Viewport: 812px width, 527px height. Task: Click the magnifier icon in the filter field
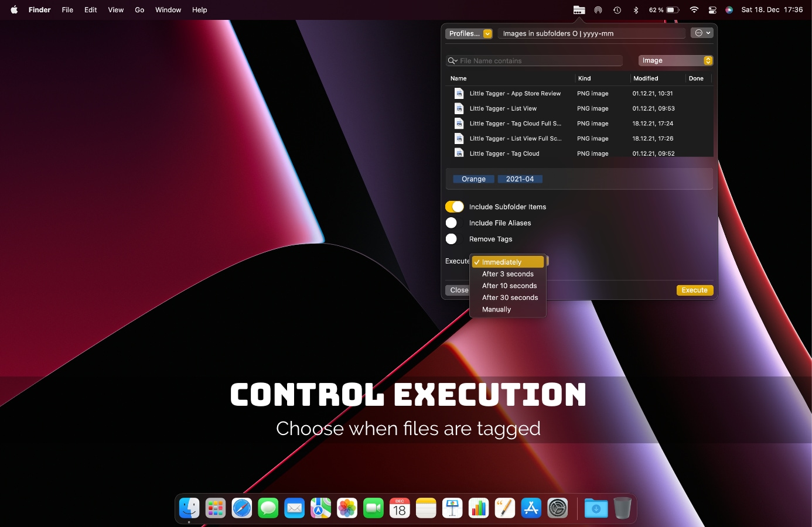tap(452, 60)
